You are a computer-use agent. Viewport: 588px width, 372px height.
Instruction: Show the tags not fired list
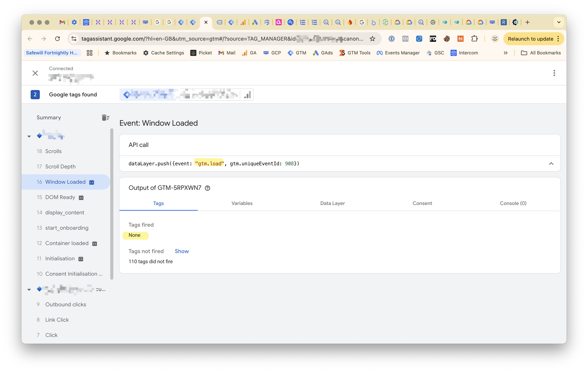[182, 251]
